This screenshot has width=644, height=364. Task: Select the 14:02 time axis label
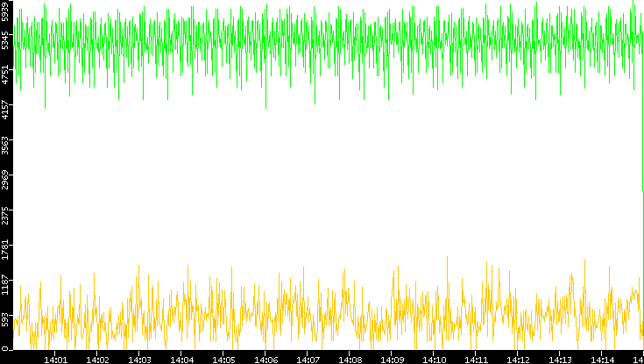[97, 360]
